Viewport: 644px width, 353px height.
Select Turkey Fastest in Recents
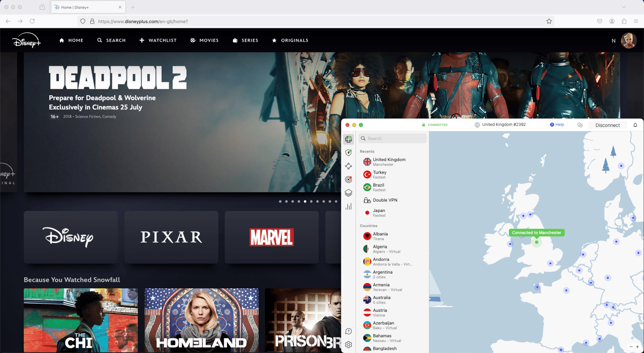(x=392, y=175)
